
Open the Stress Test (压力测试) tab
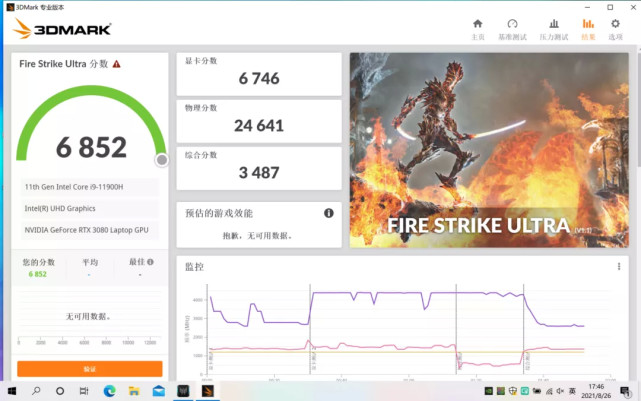554,29
